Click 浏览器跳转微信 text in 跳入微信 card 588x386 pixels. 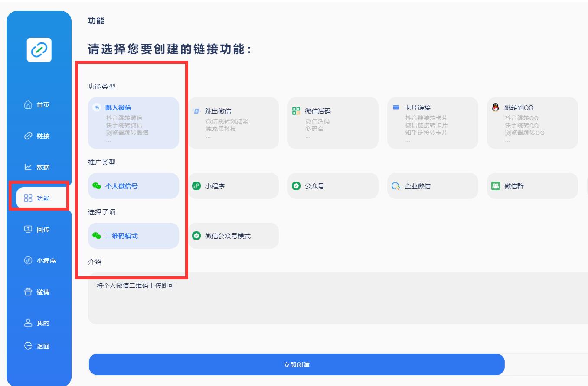point(127,133)
